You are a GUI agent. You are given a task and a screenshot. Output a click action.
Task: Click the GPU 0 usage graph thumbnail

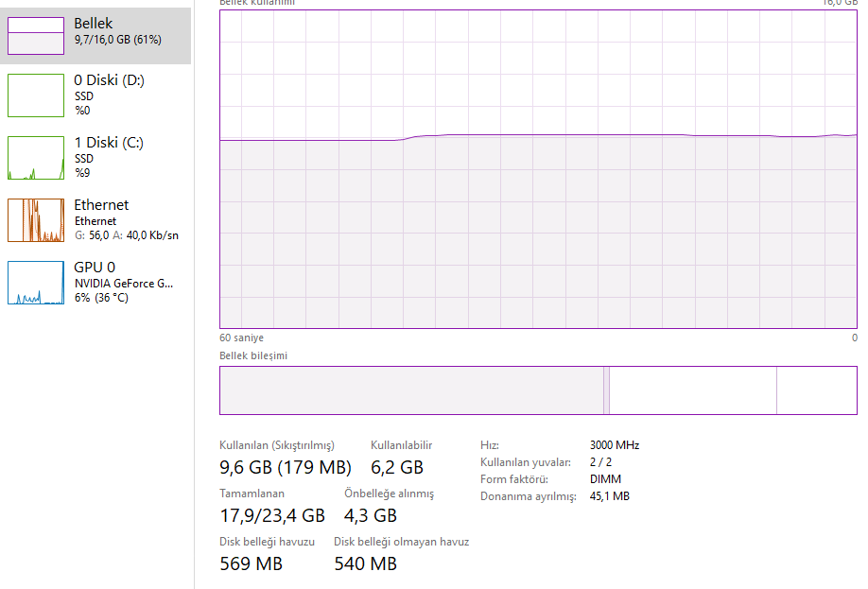pyautogui.click(x=36, y=282)
